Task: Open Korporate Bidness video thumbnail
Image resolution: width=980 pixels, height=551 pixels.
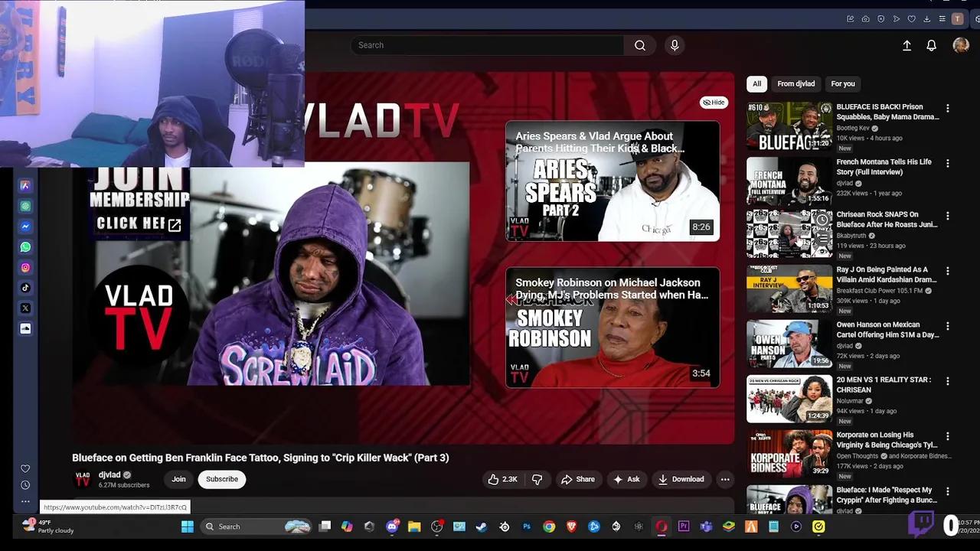Action: (789, 454)
